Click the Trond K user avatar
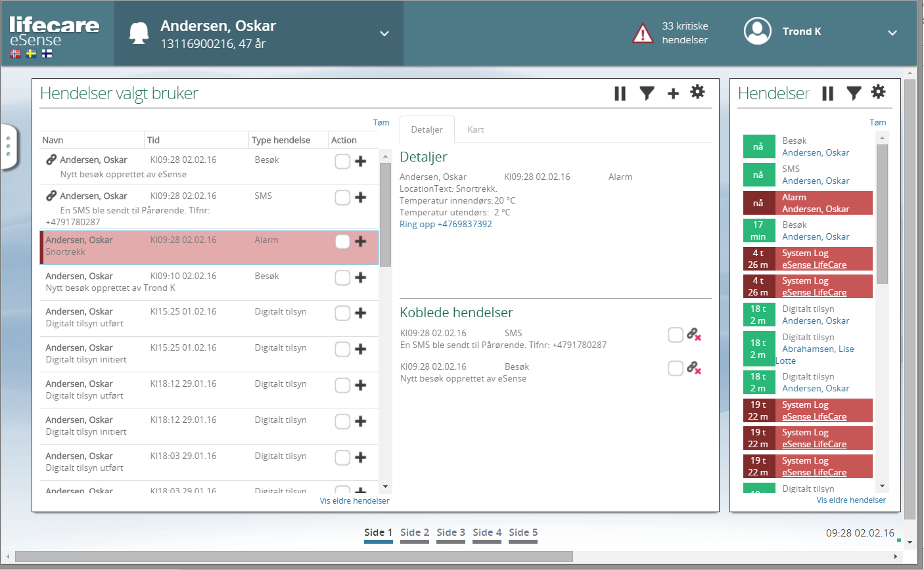Image resolution: width=924 pixels, height=570 pixels. tap(757, 31)
